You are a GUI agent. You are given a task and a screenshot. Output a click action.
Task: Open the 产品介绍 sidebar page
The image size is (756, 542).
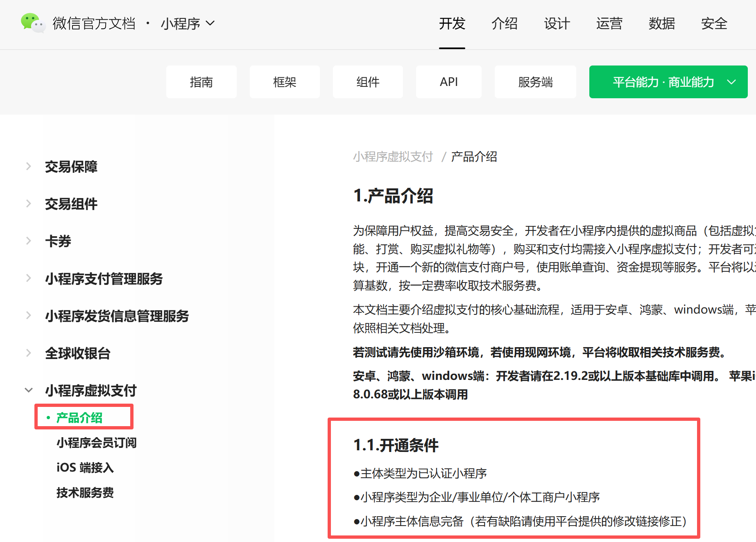coord(79,418)
